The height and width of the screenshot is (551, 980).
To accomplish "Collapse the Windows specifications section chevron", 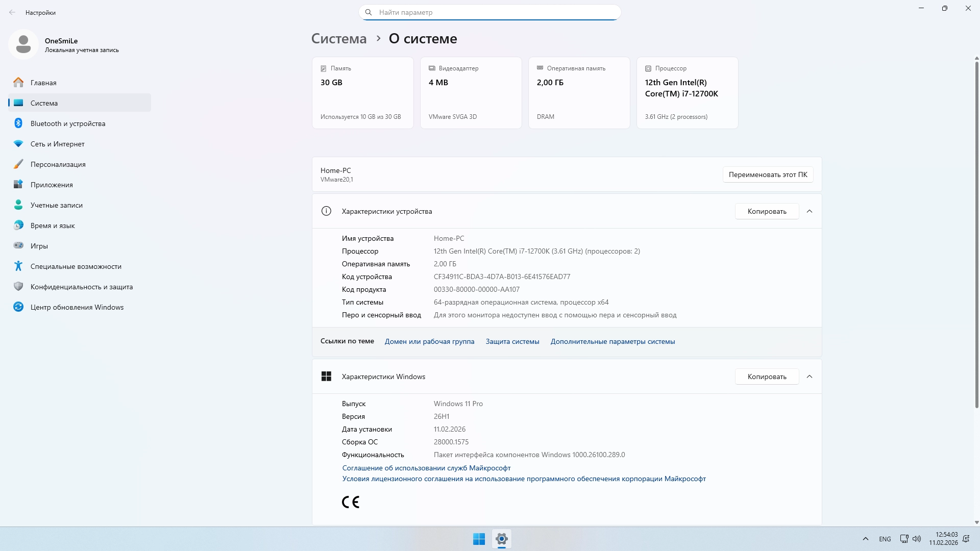I will pyautogui.click(x=810, y=377).
